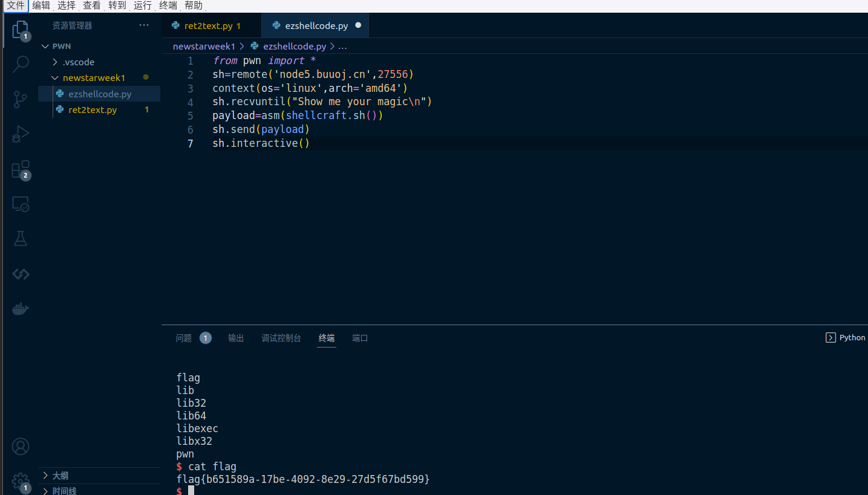868x495 pixels.
Task: Click 'libx32' in terminal output
Action: [194, 441]
